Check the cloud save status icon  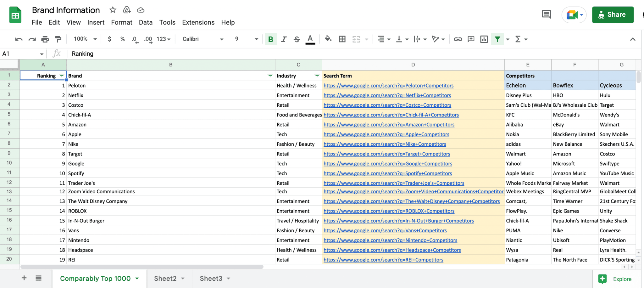(141, 10)
